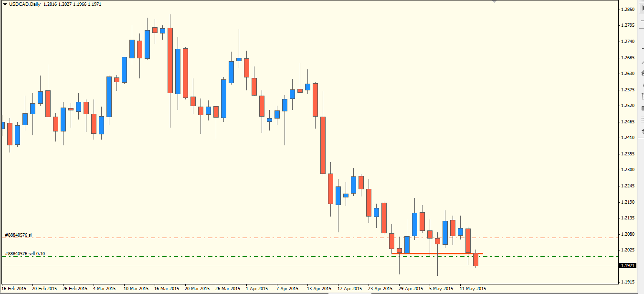
Task: Click the 23 Apr 2015 date label
Action: tap(380, 289)
